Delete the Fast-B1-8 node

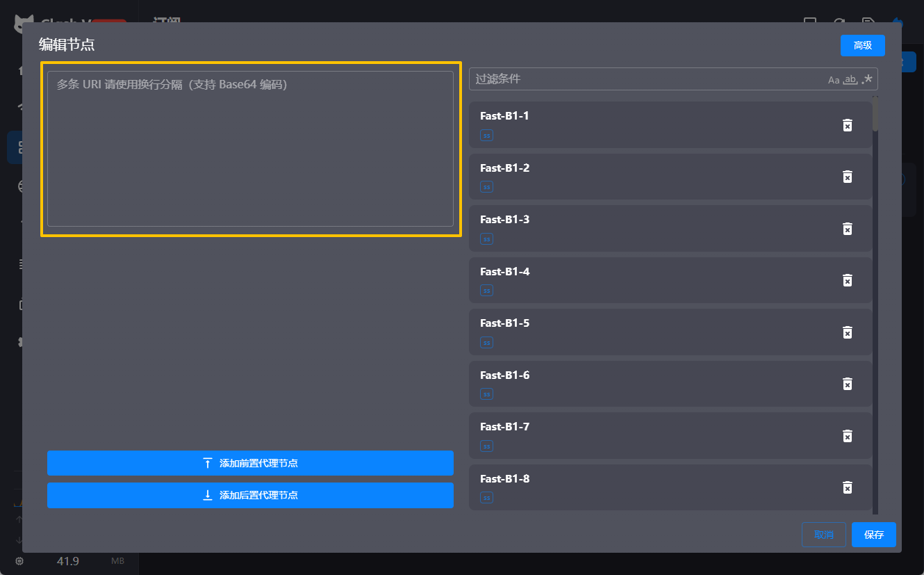[847, 487]
